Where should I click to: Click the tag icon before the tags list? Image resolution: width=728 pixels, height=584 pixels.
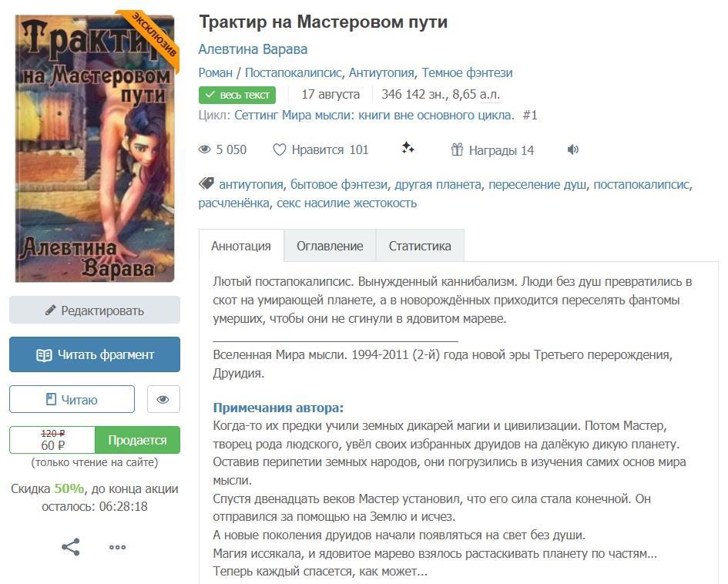click(206, 183)
